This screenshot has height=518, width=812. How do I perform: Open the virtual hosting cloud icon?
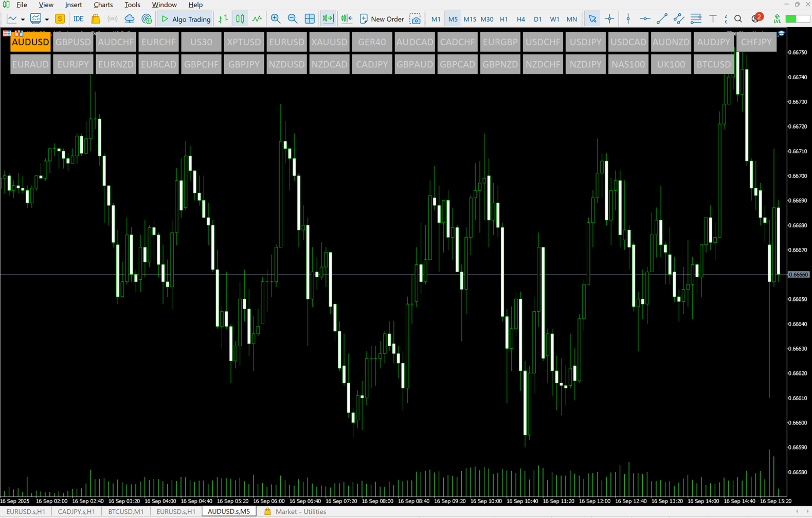pos(130,19)
